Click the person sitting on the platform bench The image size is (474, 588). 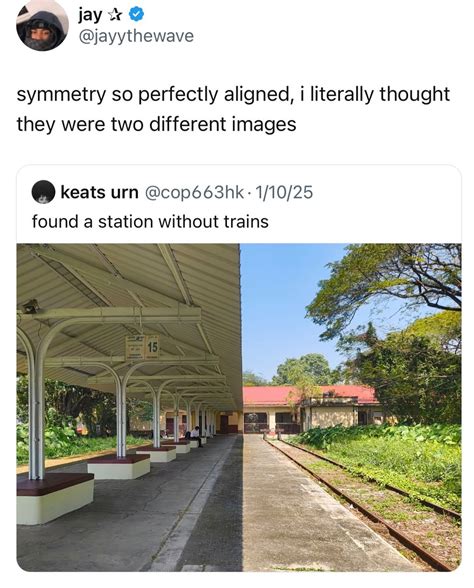point(195,436)
